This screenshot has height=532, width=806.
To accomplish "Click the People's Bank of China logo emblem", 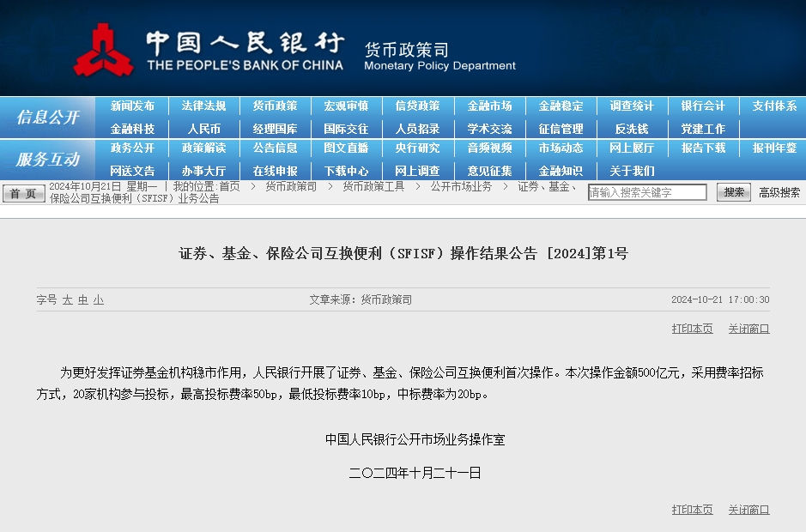I will point(103,51).
